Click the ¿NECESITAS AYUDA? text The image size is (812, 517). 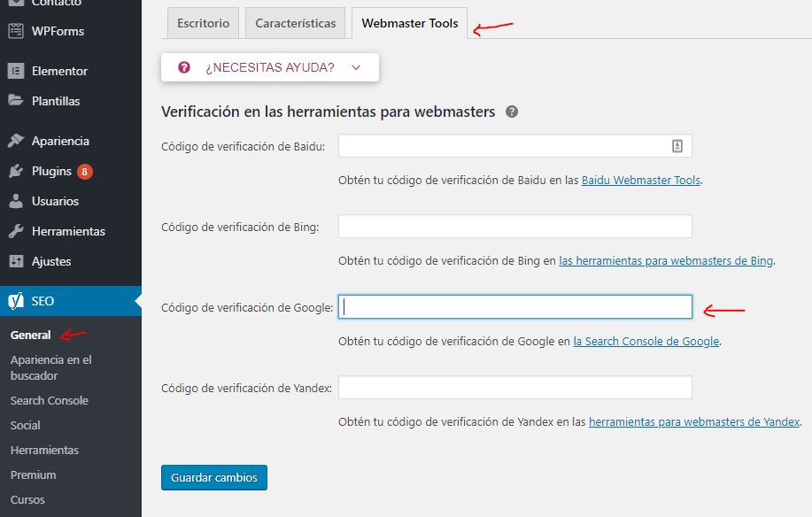270,67
